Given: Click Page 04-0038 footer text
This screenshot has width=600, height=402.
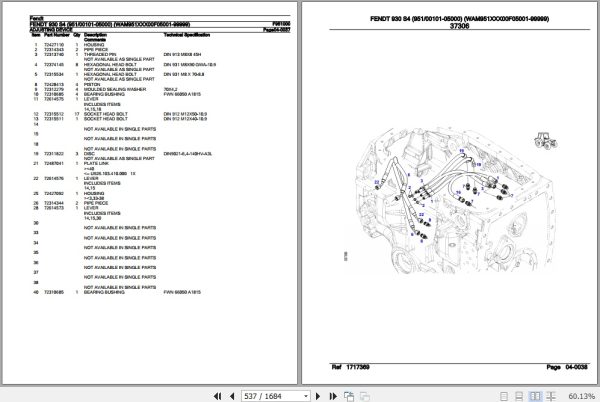Looking at the screenshot, I should click(567, 367).
